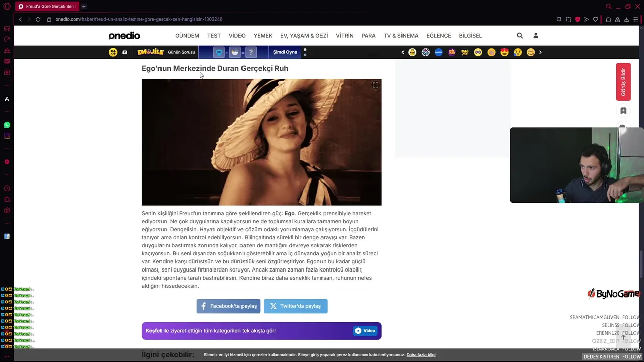Click the Video button in Keşfet banner

(365, 331)
